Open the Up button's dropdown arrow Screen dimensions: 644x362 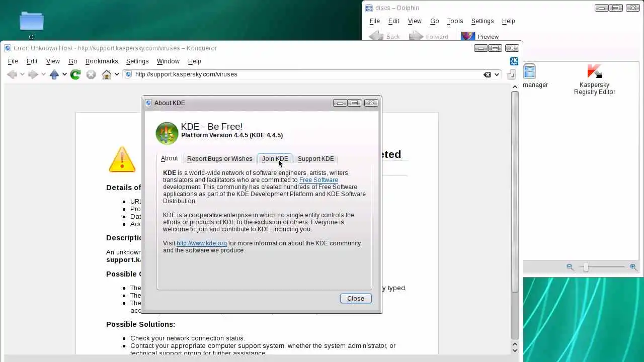(64, 74)
